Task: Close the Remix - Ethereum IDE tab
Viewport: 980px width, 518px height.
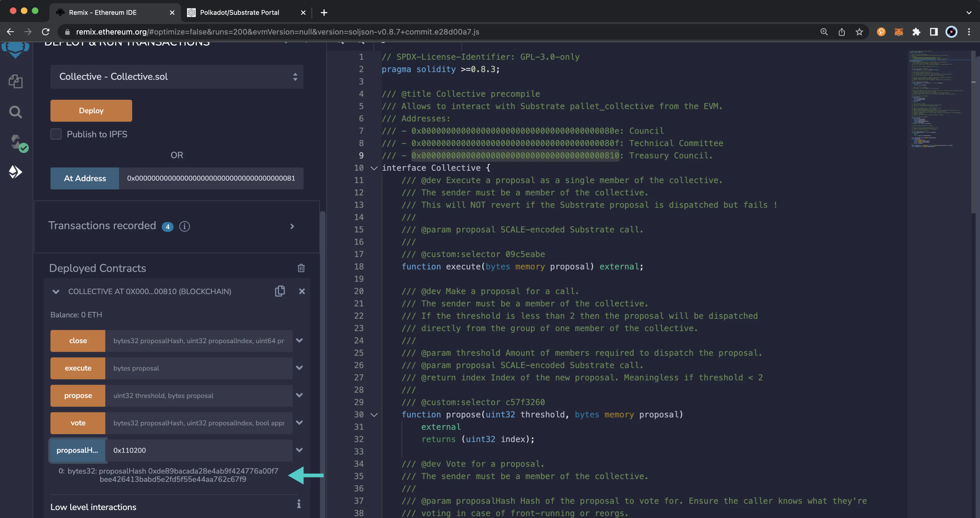Action: pyautogui.click(x=172, y=12)
